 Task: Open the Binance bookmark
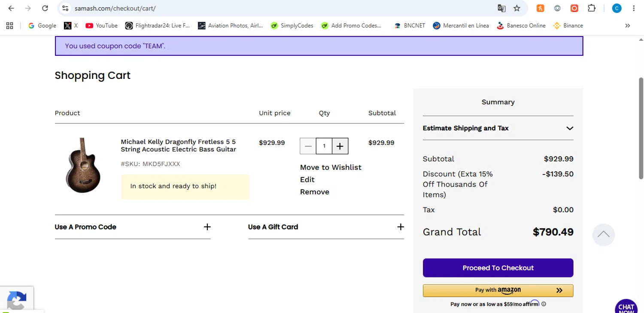pos(568,26)
